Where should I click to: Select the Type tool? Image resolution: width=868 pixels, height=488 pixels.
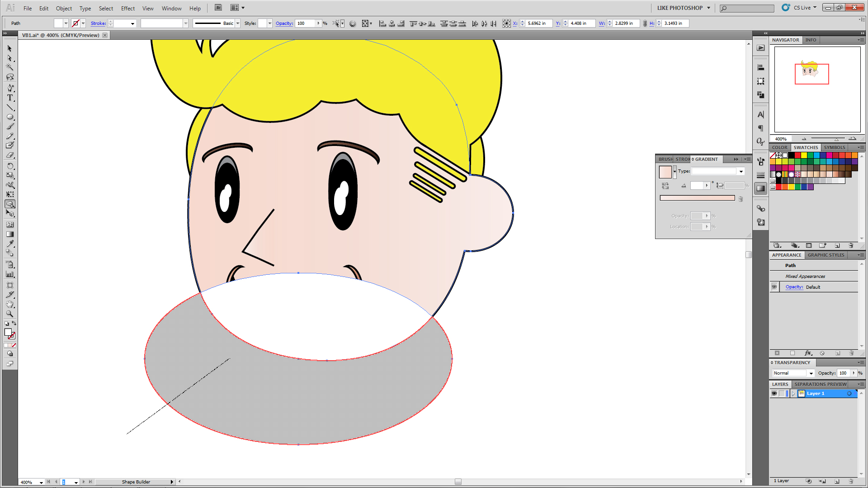click(9, 98)
